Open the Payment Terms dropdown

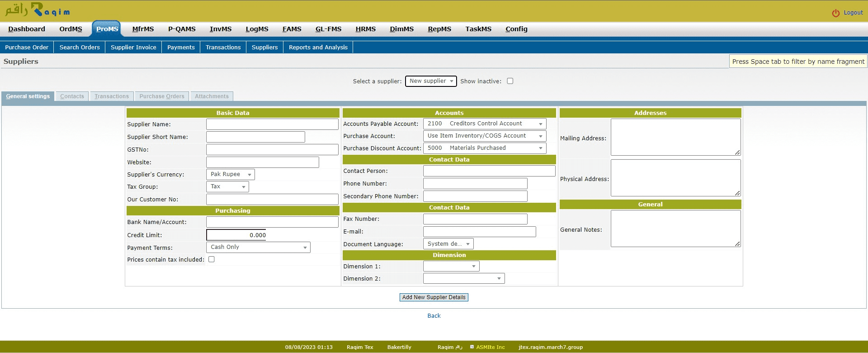258,247
